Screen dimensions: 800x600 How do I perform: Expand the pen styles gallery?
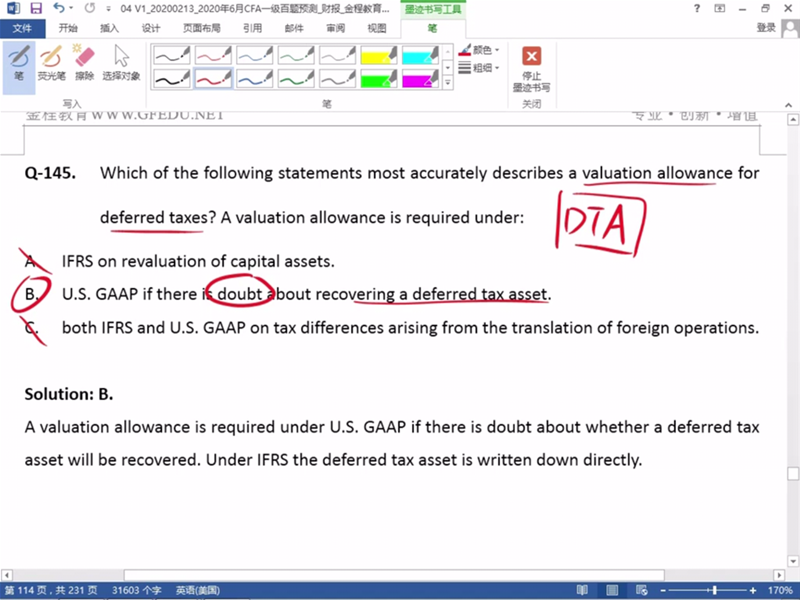click(x=447, y=83)
